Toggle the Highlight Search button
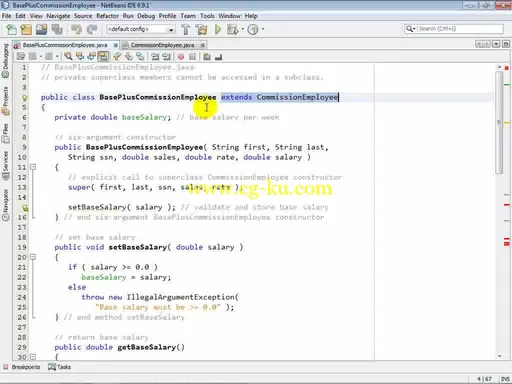The height and width of the screenshot is (384, 512). (x=103, y=57)
